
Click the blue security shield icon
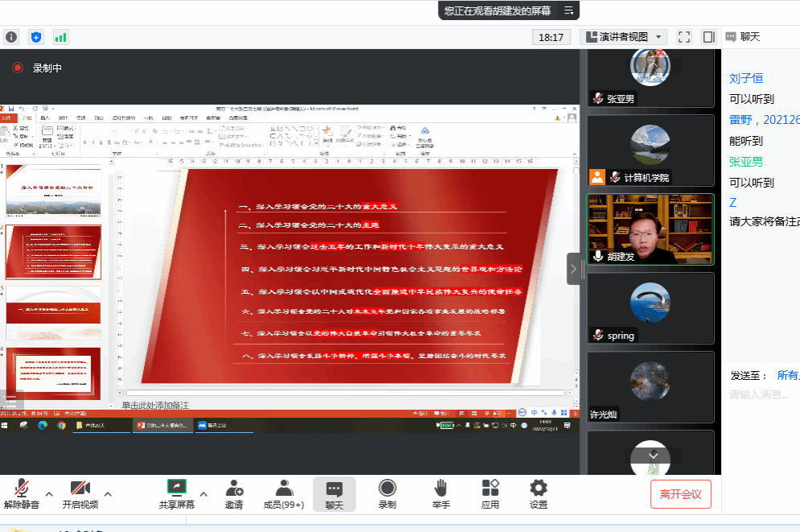[x=35, y=37]
